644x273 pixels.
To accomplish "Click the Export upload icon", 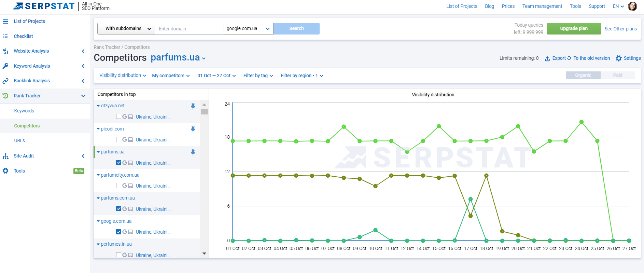I will tap(547, 58).
